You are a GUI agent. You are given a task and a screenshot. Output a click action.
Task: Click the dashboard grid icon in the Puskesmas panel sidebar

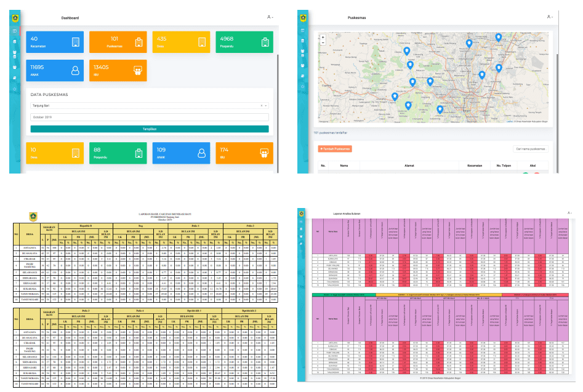click(303, 31)
